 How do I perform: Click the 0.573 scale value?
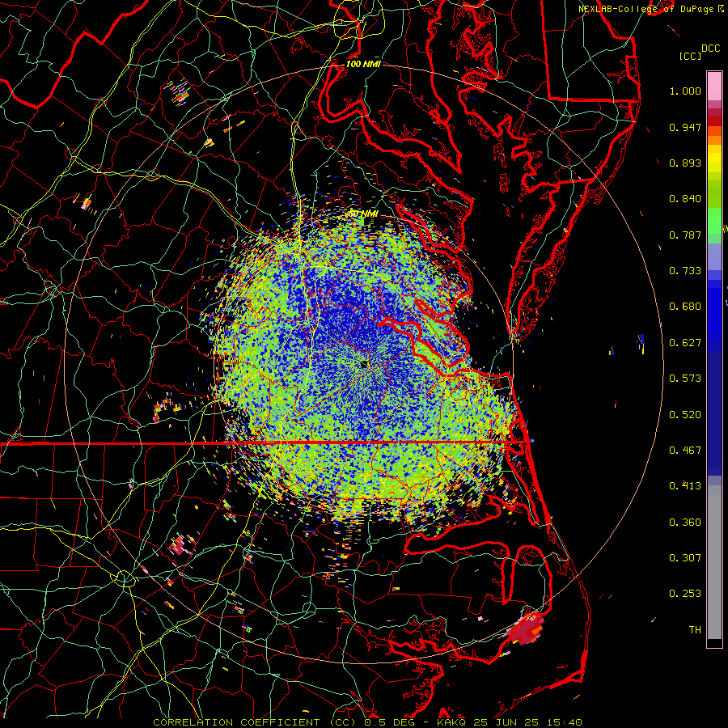coord(685,379)
